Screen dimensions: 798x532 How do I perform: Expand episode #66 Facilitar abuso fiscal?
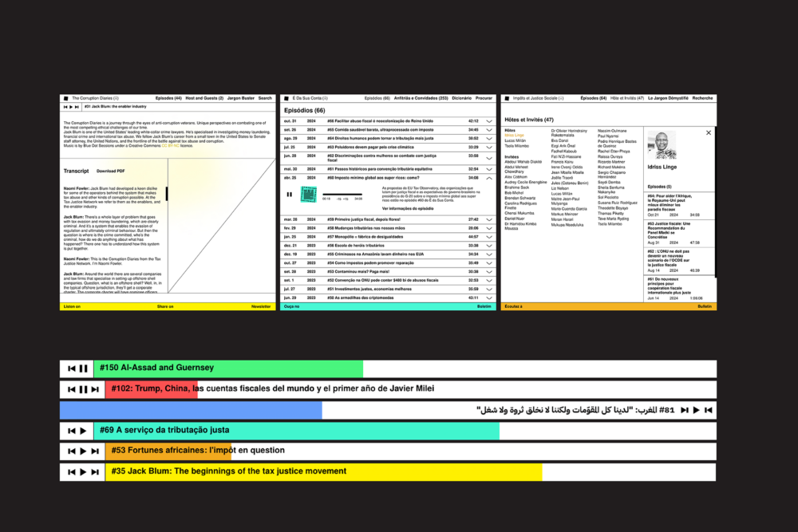tap(489, 120)
